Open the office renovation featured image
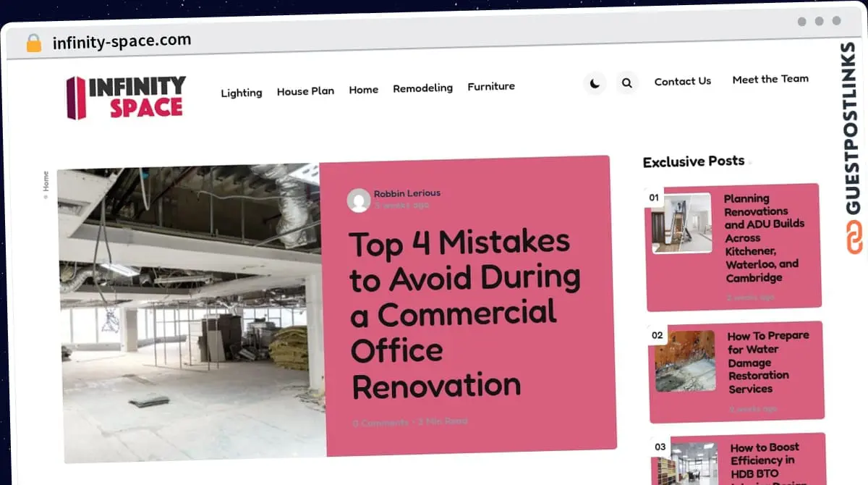This screenshot has height=485, width=868. [x=191, y=313]
